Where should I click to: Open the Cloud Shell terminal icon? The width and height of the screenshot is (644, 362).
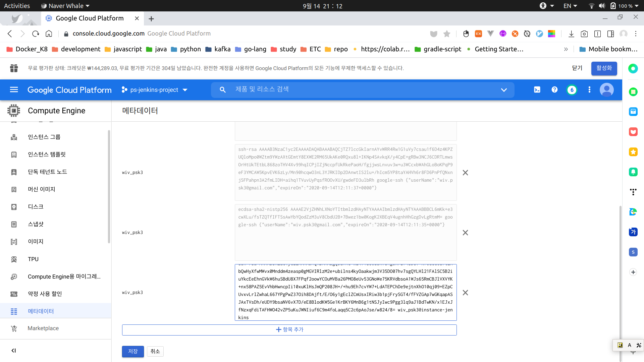pyautogui.click(x=537, y=89)
